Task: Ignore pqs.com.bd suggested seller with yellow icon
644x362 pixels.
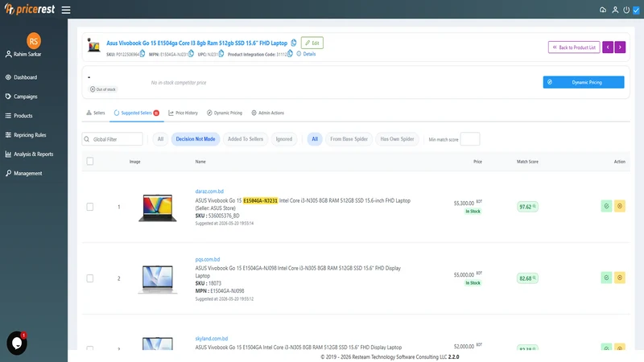Action: 620,278
